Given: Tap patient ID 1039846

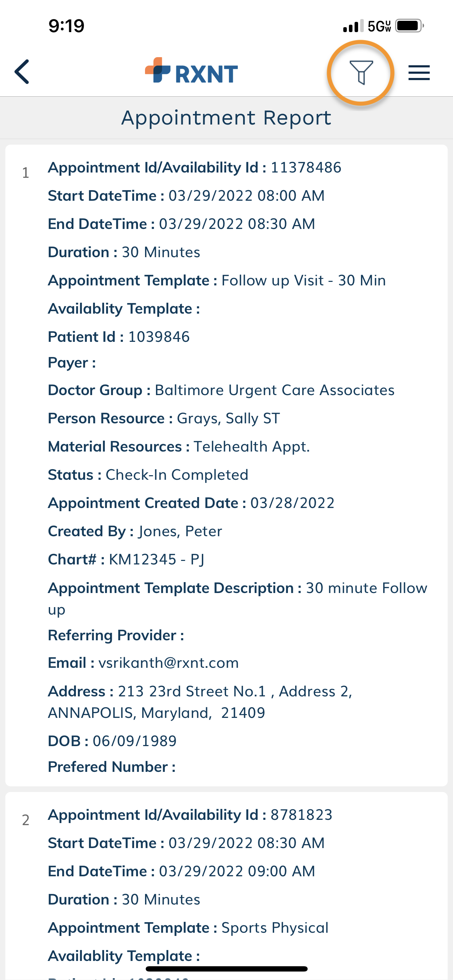Looking at the screenshot, I should coord(159,337).
